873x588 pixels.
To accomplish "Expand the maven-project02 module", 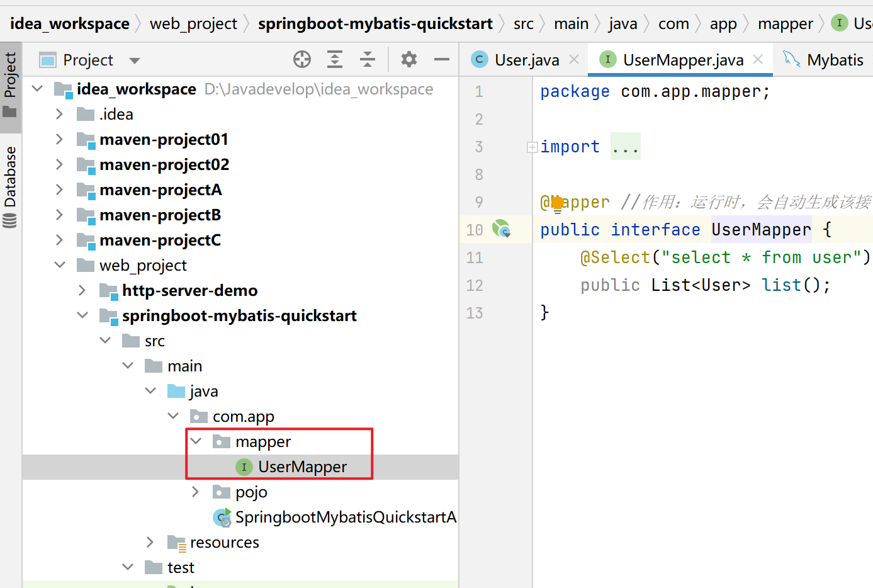I will pyautogui.click(x=59, y=164).
